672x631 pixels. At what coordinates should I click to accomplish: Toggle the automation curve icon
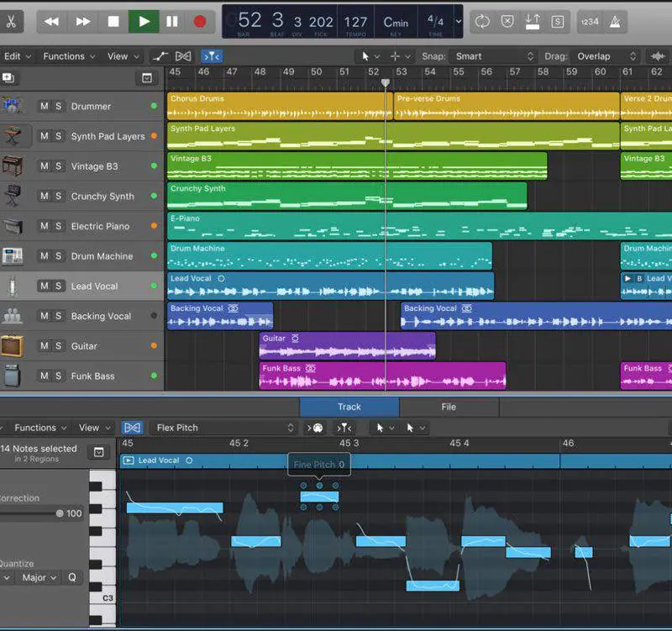click(x=160, y=56)
